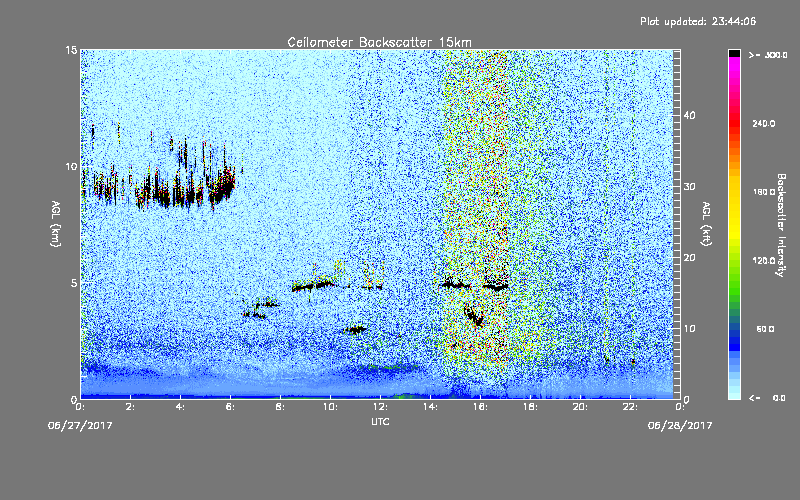The image size is (800, 500).
Task: Select the 'Plot updated: 23:44:06' timestamp
Action: click(x=698, y=21)
